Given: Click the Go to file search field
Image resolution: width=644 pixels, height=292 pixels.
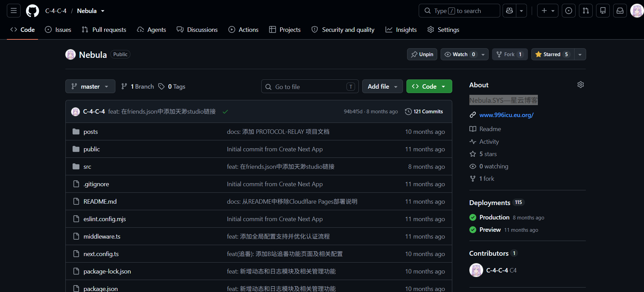Looking at the screenshot, I should (310, 86).
